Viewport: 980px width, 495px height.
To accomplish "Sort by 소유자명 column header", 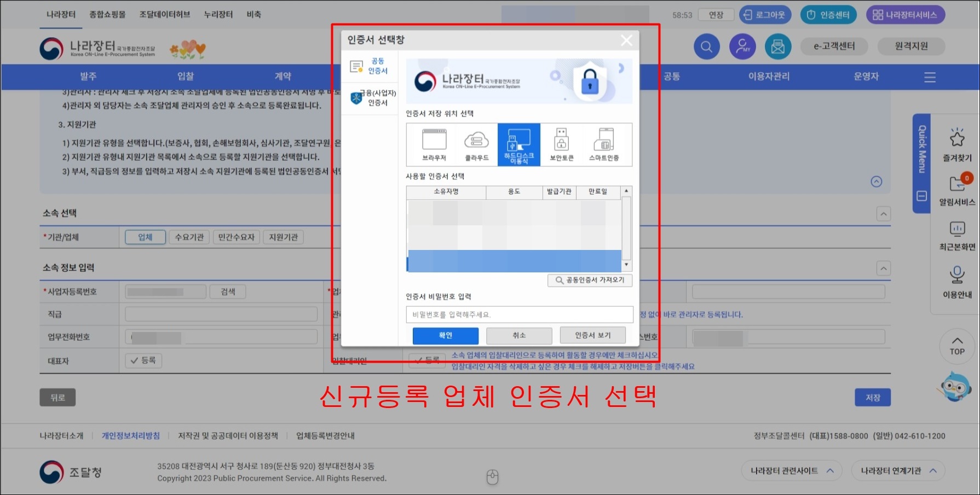I will (446, 191).
